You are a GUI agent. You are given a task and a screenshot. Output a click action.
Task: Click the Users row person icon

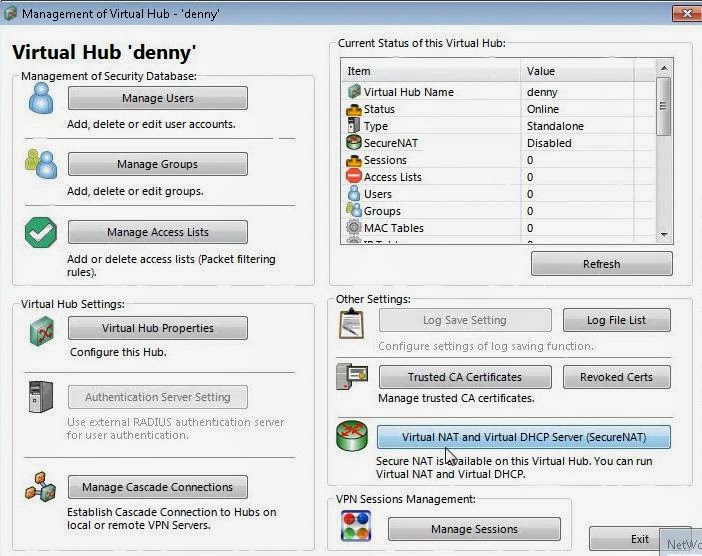pyautogui.click(x=354, y=193)
